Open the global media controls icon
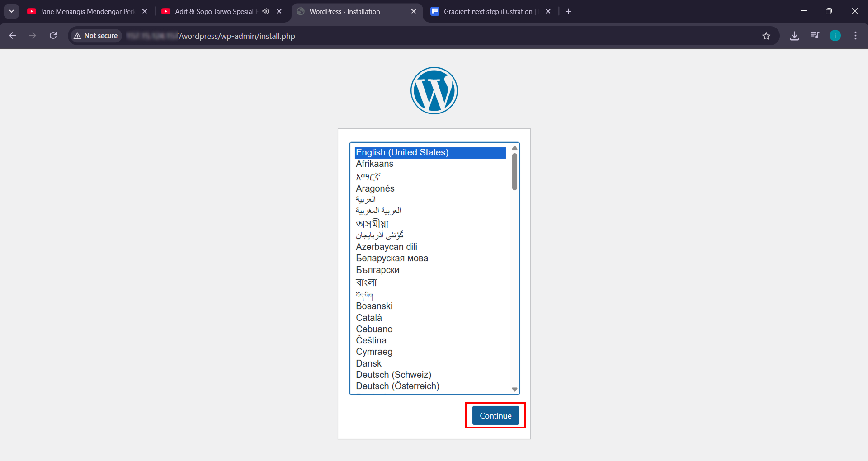 [815, 36]
